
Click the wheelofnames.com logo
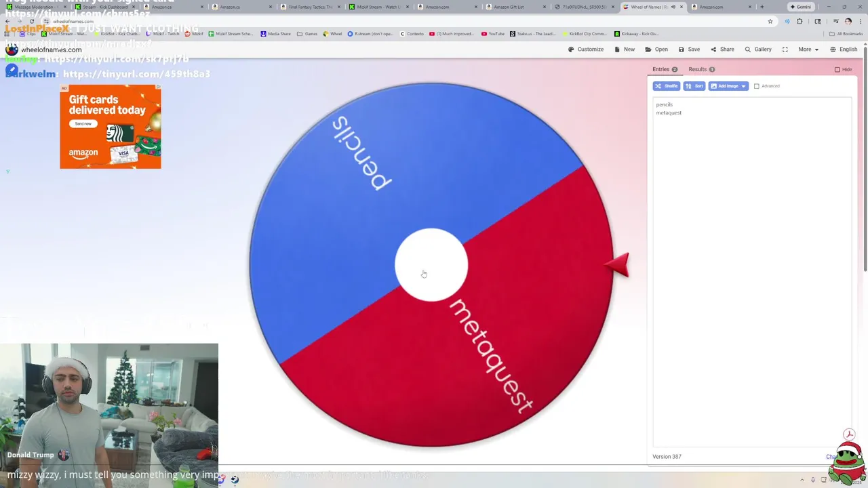coord(44,49)
